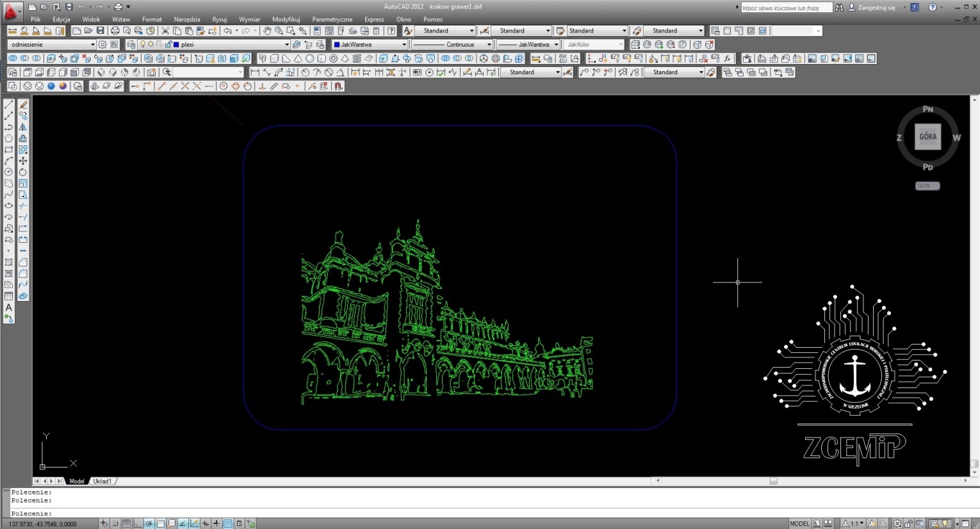Open the Narzędzia menu
Image resolution: width=980 pixels, height=529 pixels.
(187, 19)
